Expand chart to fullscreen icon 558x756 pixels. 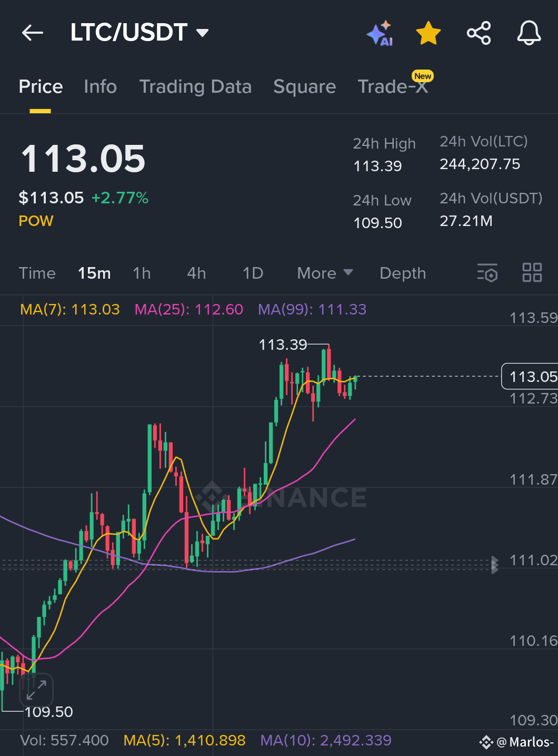click(36, 690)
